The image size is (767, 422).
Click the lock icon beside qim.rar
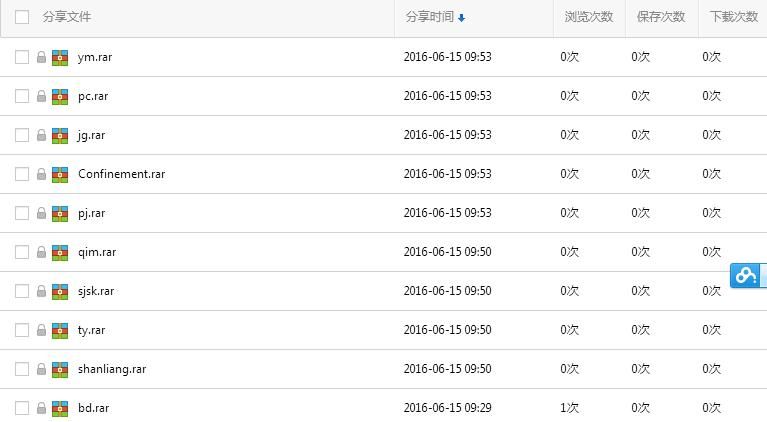41,253
